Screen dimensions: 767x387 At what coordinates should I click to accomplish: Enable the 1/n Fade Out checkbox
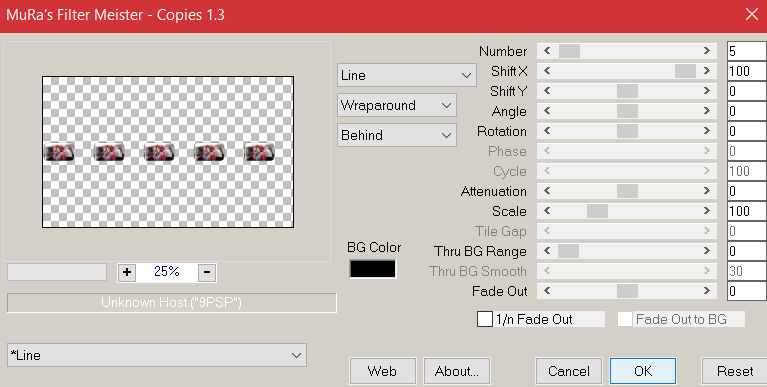click(485, 319)
